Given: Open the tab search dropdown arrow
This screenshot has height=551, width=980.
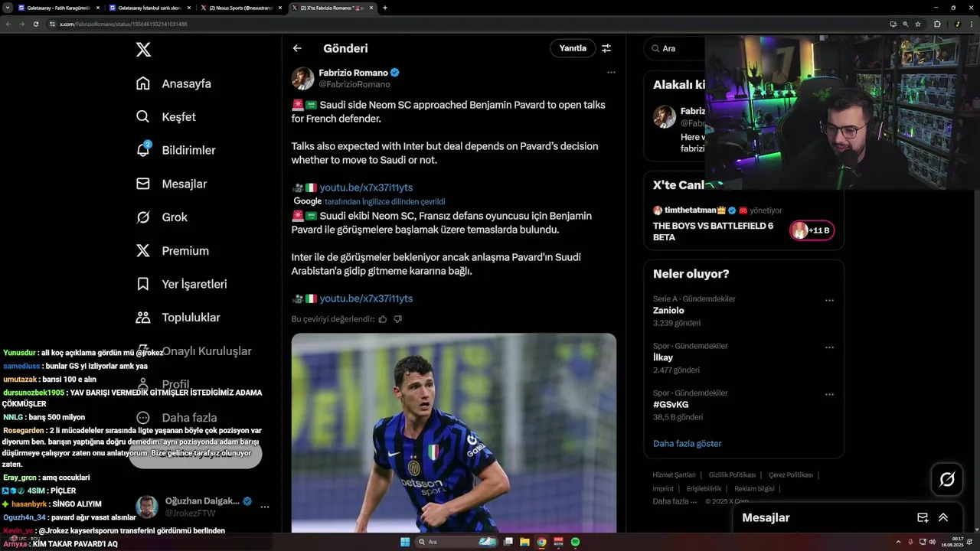Looking at the screenshot, I should click(7, 8).
